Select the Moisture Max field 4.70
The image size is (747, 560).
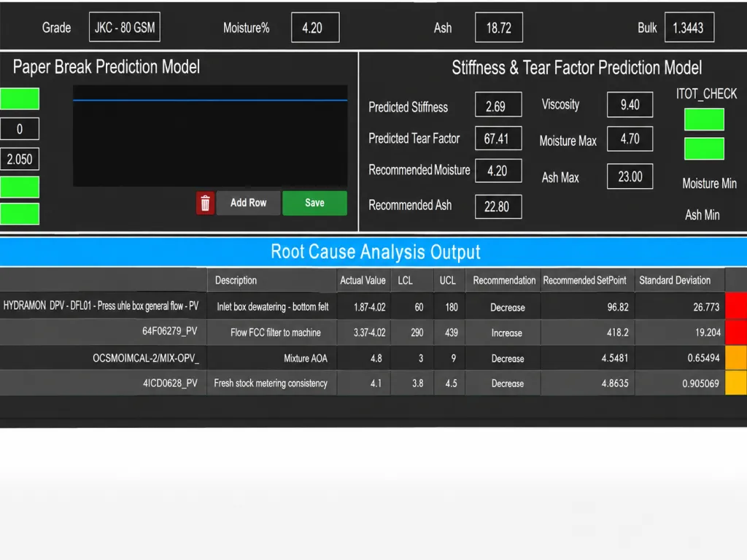click(630, 139)
